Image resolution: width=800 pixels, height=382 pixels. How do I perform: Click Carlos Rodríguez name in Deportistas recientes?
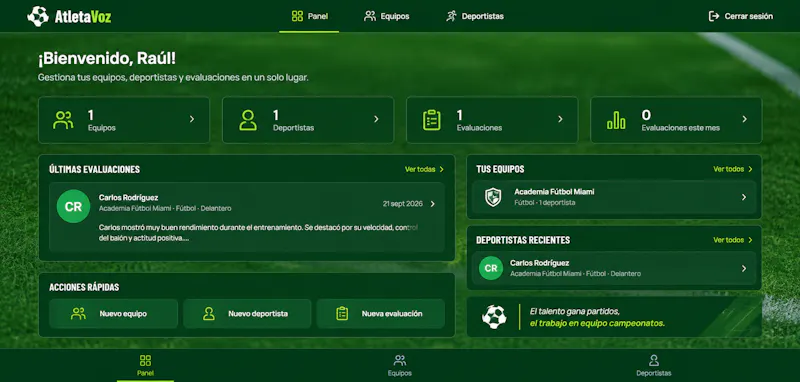[540, 263]
